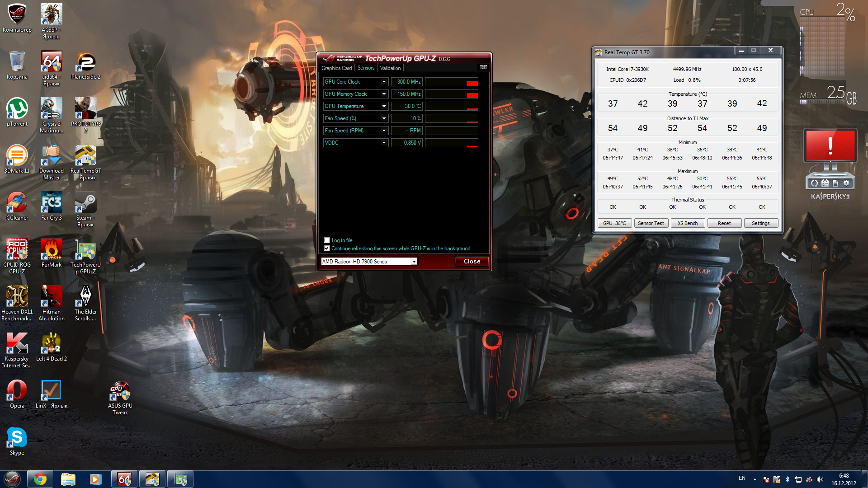Expand the GPU Temperature sensor dropdown
Viewport: 868px width, 488px height.
tap(384, 106)
